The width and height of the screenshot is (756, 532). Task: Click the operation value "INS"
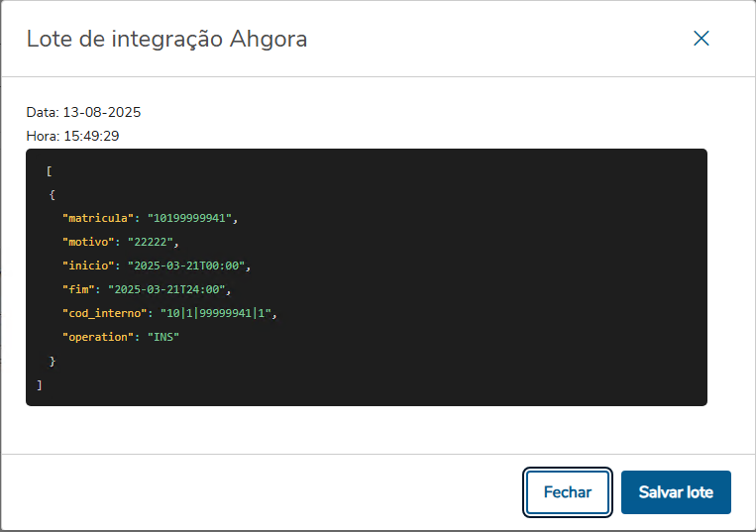tap(163, 338)
